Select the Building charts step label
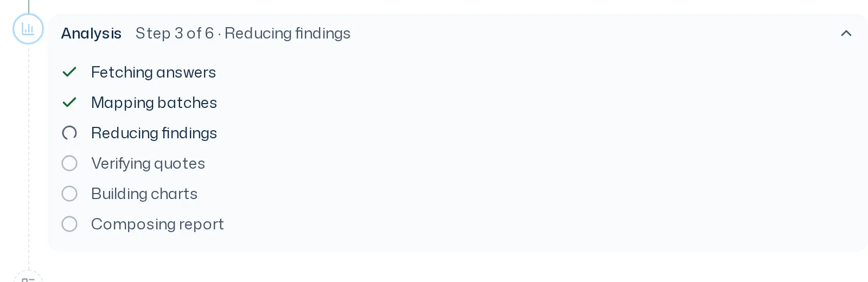Viewport: 868px width, 282px height. coord(144,194)
